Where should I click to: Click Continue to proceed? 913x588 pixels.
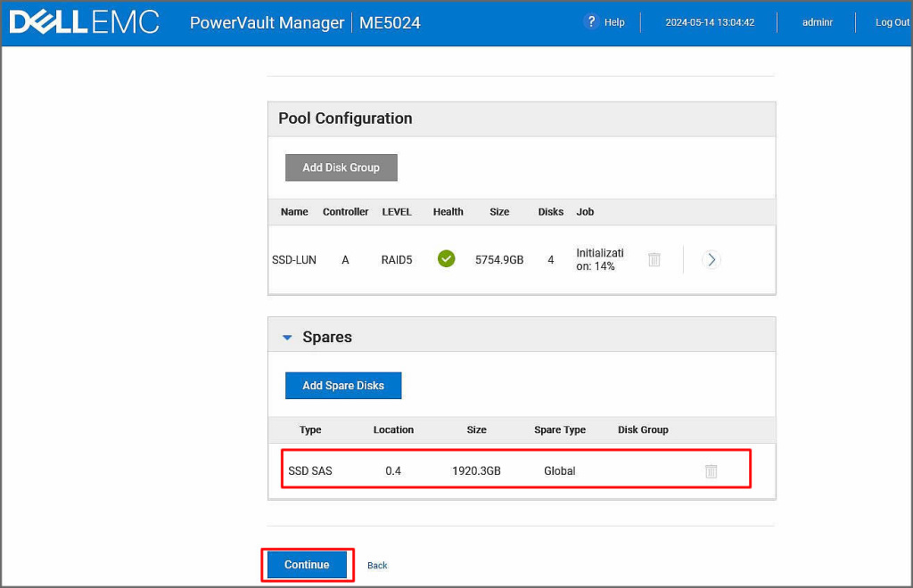click(x=307, y=565)
